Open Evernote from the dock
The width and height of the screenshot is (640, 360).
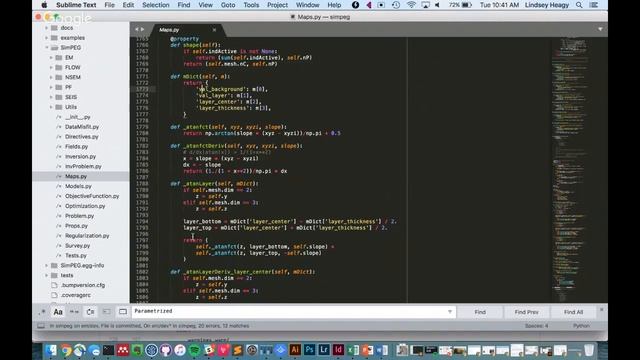(137, 350)
